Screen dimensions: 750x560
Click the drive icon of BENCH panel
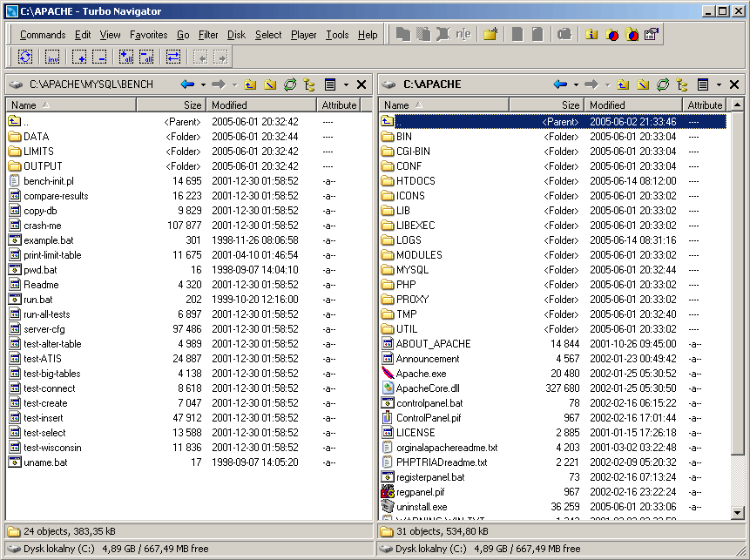click(x=17, y=84)
